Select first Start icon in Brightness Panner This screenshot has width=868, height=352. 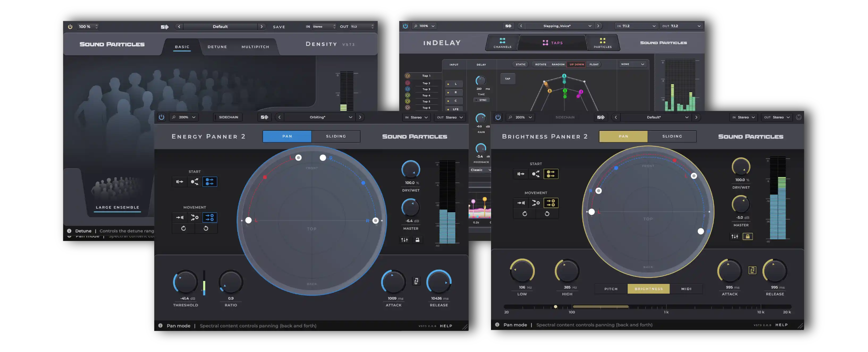click(x=520, y=174)
